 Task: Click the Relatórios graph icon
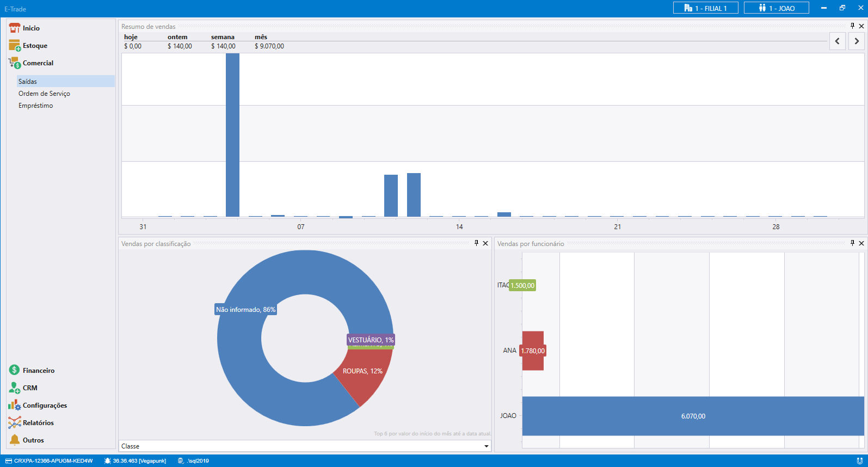coord(14,423)
